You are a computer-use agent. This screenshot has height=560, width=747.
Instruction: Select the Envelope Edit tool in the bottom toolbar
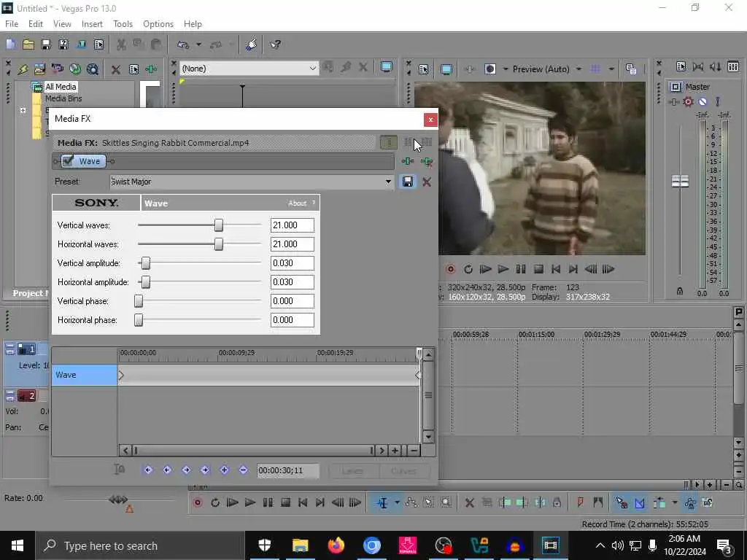(x=411, y=502)
